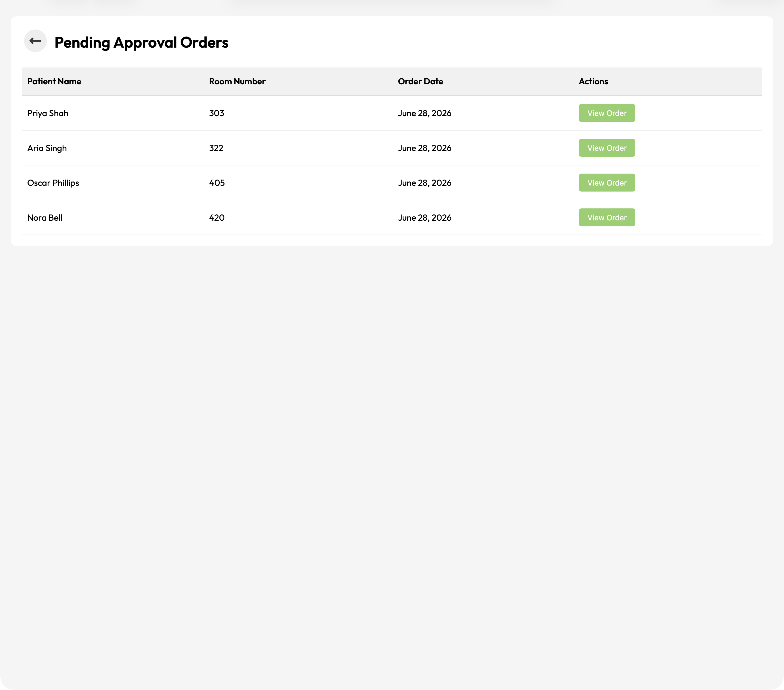View order for Priya Shah
The image size is (784, 690).
click(x=607, y=113)
